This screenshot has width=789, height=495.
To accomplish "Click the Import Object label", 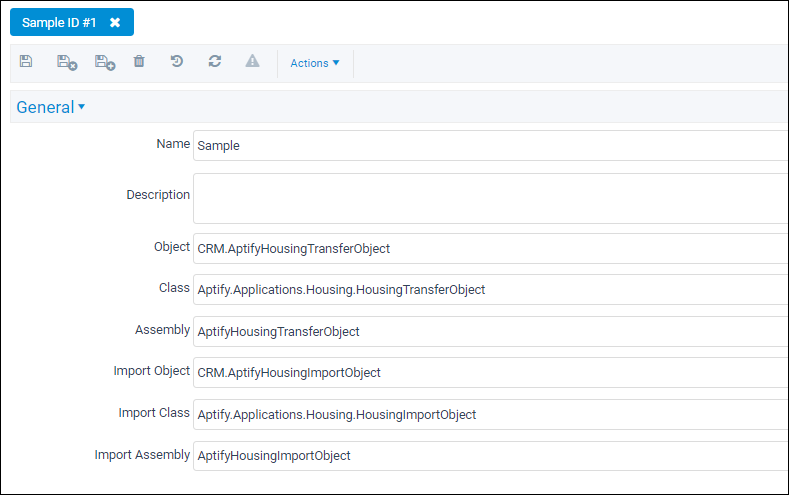I will coord(151,371).
